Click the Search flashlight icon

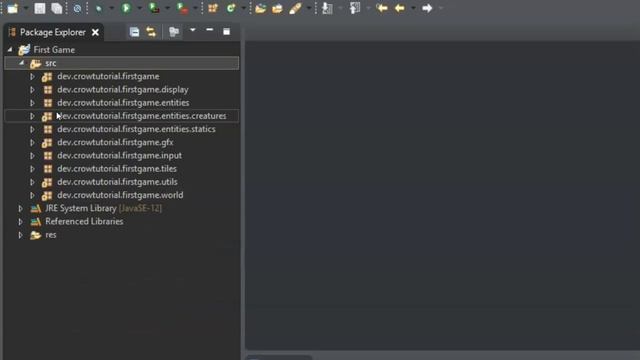coord(295,8)
